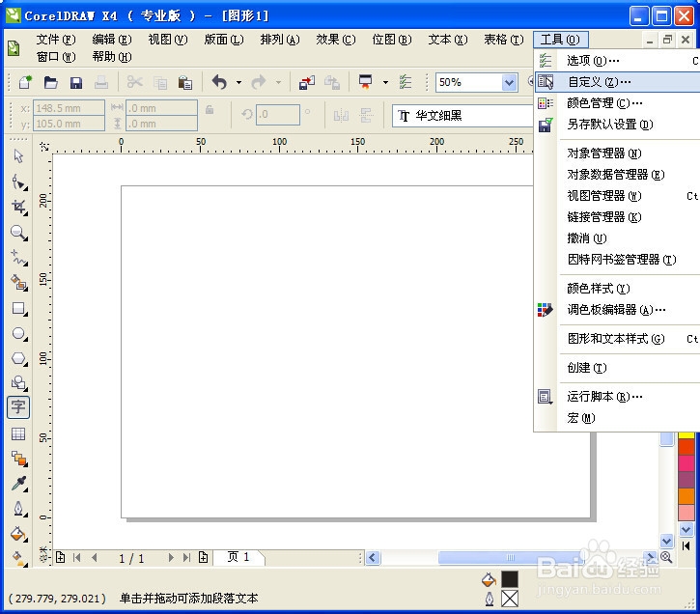Select the Ellipse tool
The image size is (700, 614).
click(18, 333)
